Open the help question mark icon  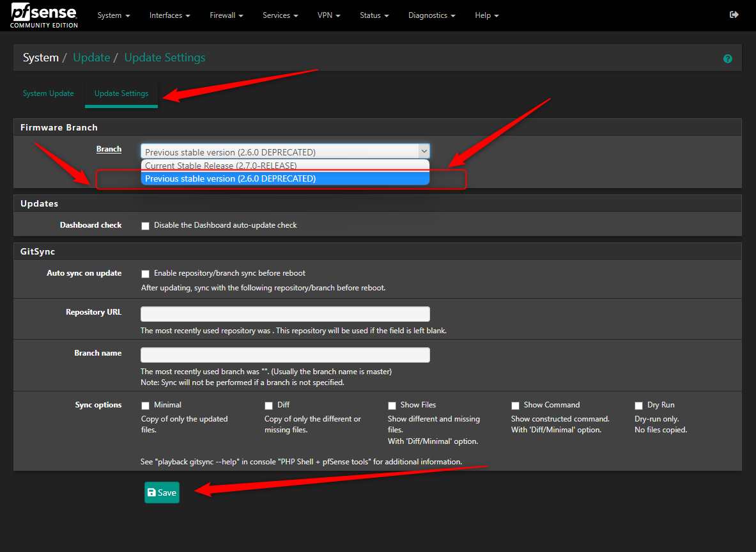pos(727,58)
